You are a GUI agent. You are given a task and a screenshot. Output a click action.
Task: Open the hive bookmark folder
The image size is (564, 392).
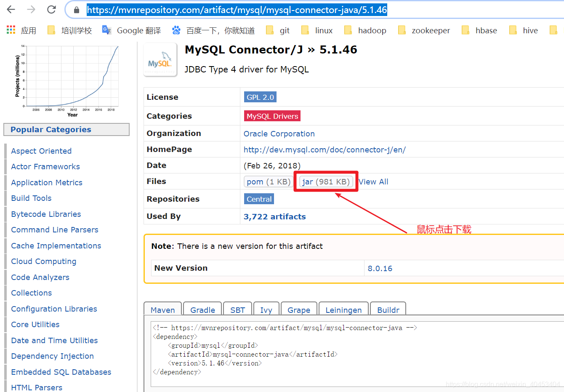[524, 30]
